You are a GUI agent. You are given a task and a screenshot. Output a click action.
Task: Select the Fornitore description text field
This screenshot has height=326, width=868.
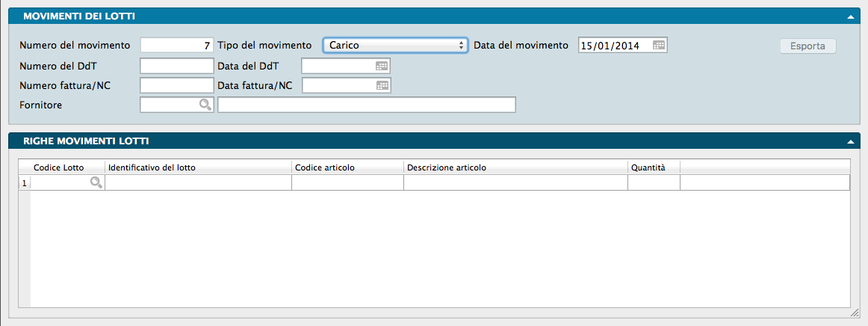coord(366,105)
